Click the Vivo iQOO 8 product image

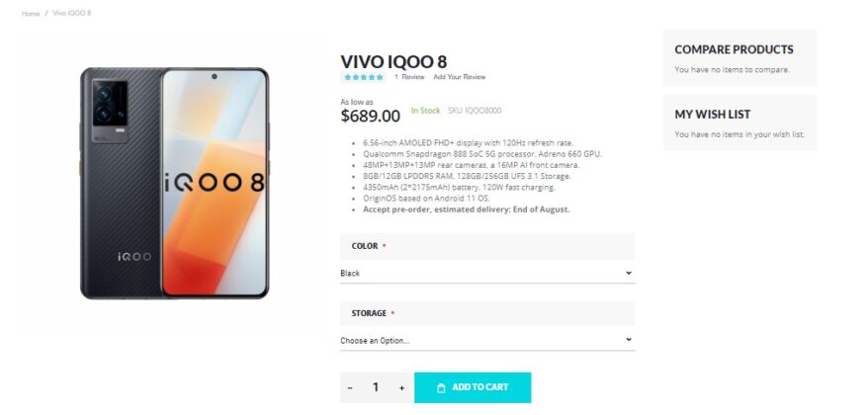(174, 183)
